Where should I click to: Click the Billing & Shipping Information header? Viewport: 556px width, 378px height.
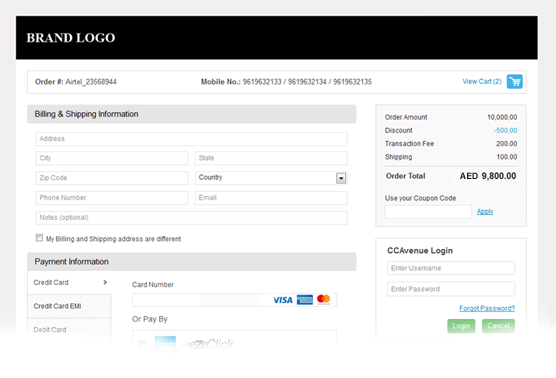191,114
